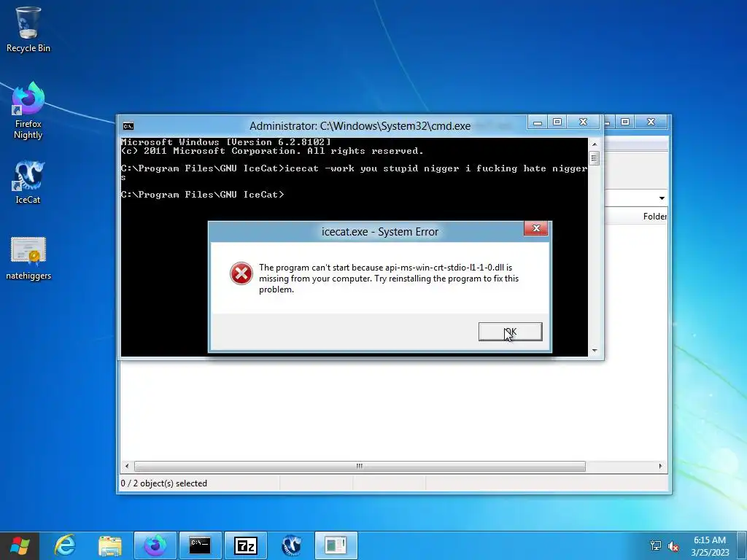747x560 pixels.
Task: Select the Firefox Nightly desktop shortcut
Action: click(28, 111)
